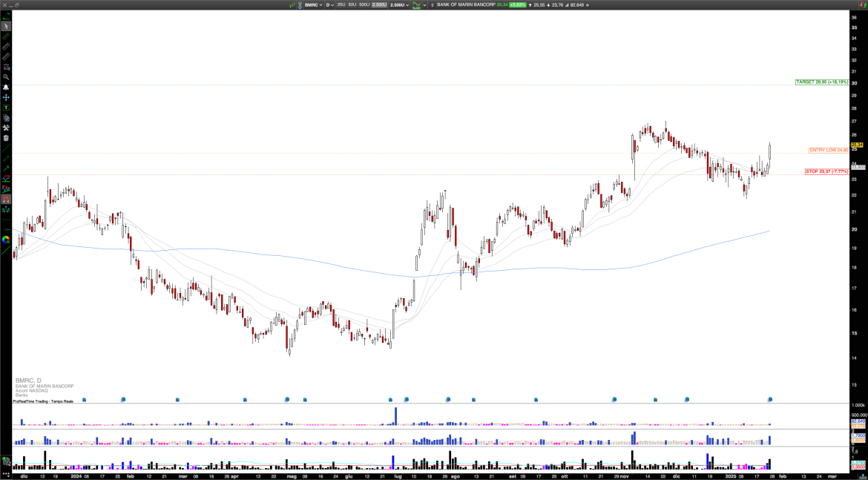Select the cursor pointer tool
Image resolution: width=868 pixels, height=480 pixels.
[7, 25]
